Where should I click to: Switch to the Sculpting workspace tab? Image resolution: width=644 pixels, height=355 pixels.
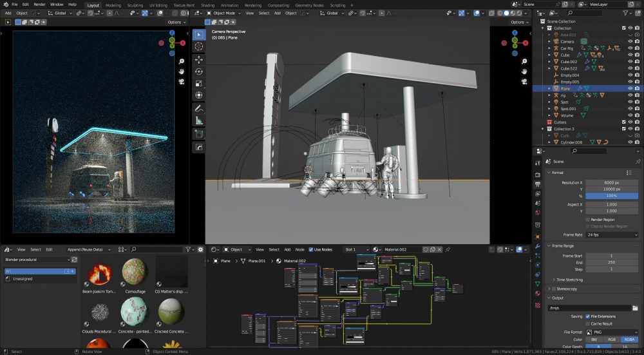pyautogui.click(x=135, y=5)
